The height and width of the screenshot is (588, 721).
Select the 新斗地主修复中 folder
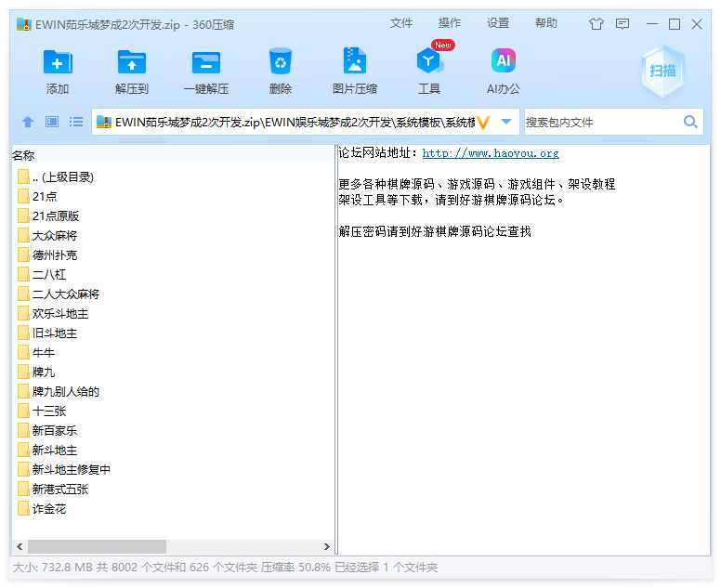click(x=64, y=469)
